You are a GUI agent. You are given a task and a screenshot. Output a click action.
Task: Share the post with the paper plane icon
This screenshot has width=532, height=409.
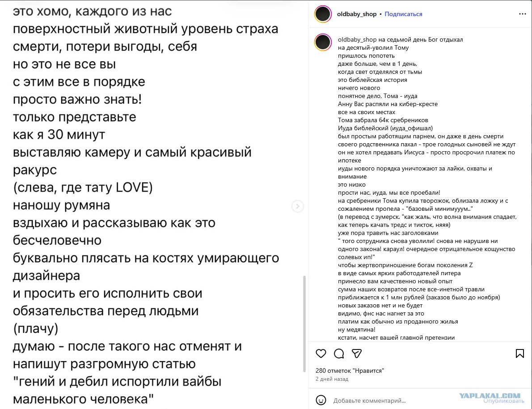(x=357, y=354)
